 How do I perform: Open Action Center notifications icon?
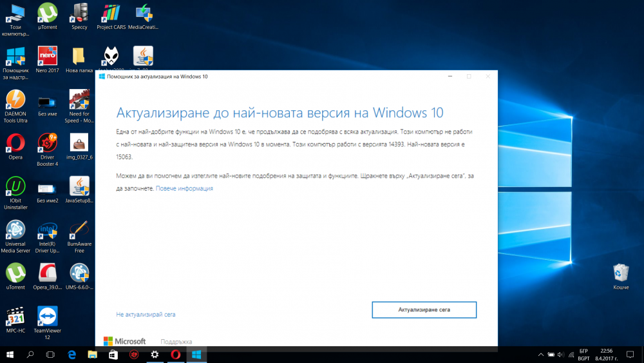pyautogui.click(x=630, y=355)
